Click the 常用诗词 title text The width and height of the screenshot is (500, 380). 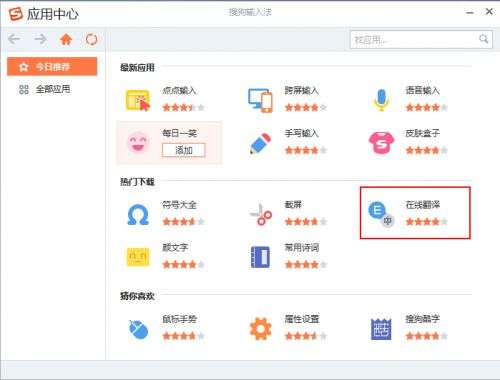302,248
